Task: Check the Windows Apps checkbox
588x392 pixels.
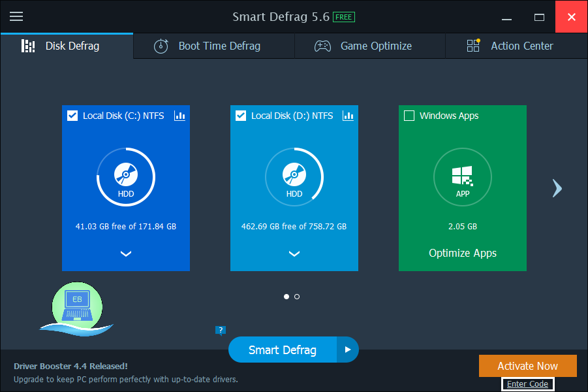Action: click(x=409, y=116)
